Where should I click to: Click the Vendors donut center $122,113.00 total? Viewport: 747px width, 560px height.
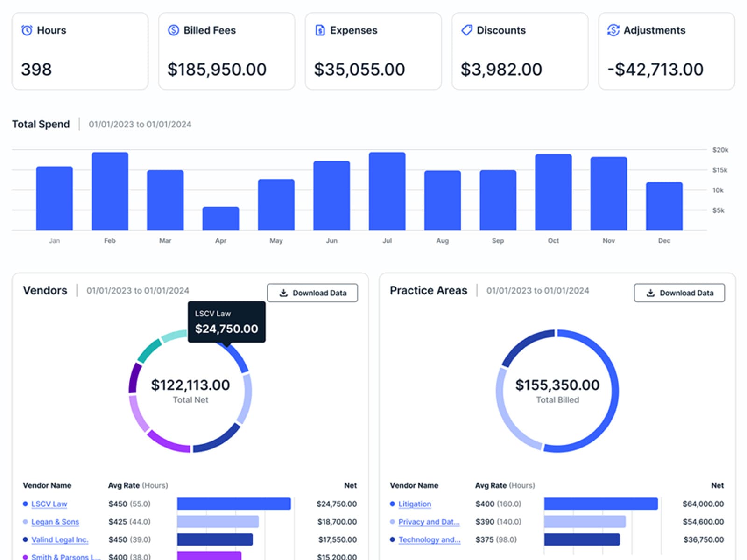tap(190, 385)
